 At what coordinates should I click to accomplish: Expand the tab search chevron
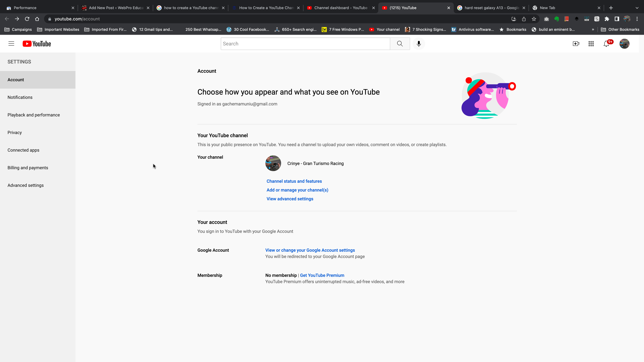(x=637, y=8)
